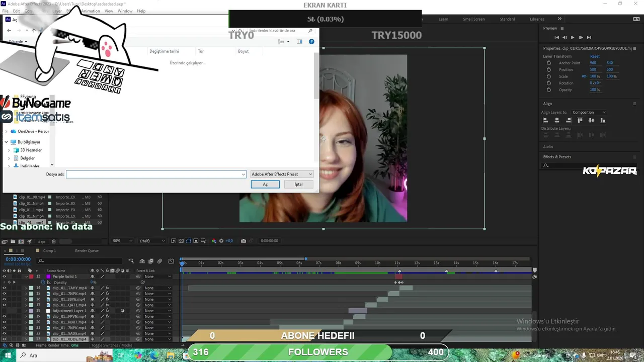Open Align Layers to Composition dropdown
Image resolution: width=644 pixels, height=362 pixels.
589,112
